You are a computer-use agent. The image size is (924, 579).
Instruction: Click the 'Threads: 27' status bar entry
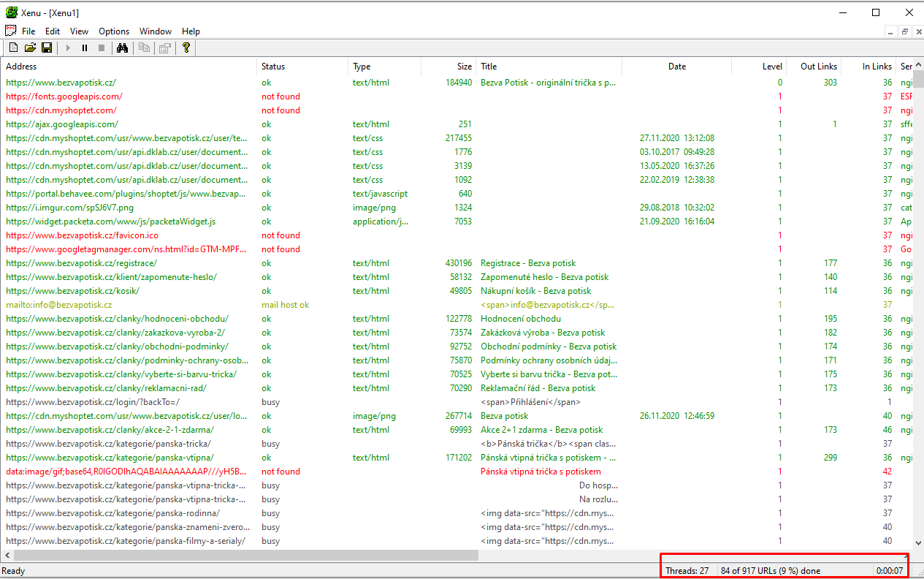pos(687,571)
